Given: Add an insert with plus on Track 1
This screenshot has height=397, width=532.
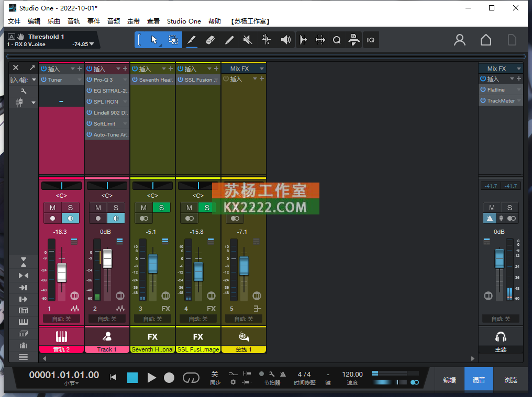Looking at the screenshot, I should point(125,69).
